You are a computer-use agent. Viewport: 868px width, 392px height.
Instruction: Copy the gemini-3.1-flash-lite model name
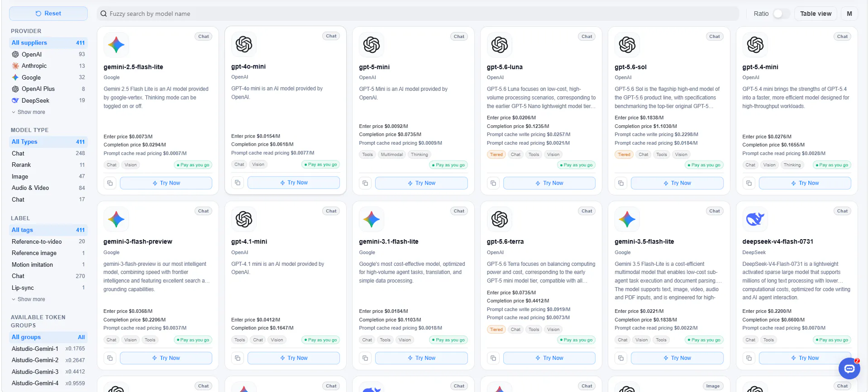point(365,358)
